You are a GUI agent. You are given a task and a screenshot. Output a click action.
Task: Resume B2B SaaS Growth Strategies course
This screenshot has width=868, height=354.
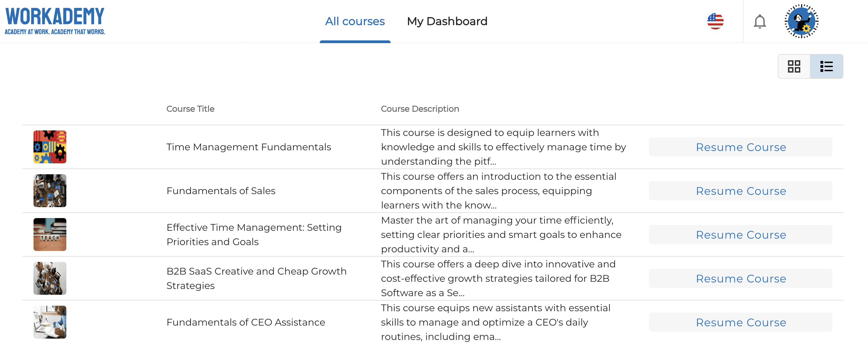740,279
